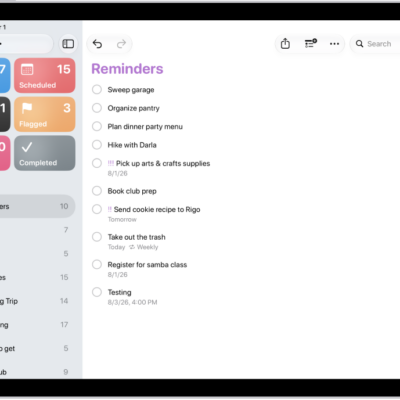Click the undo arrow
The image size is (400, 400).
(97, 44)
